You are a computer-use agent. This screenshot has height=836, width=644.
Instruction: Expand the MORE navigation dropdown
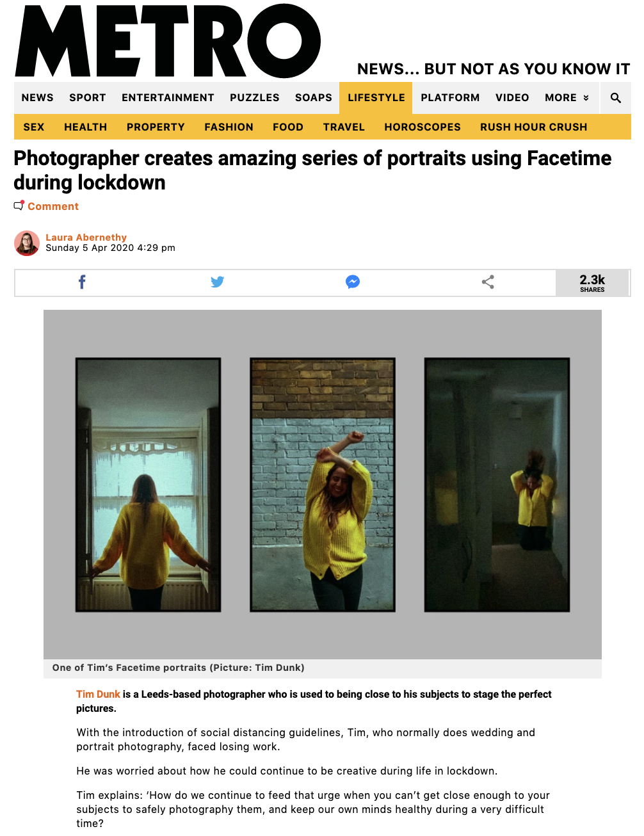coord(567,98)
